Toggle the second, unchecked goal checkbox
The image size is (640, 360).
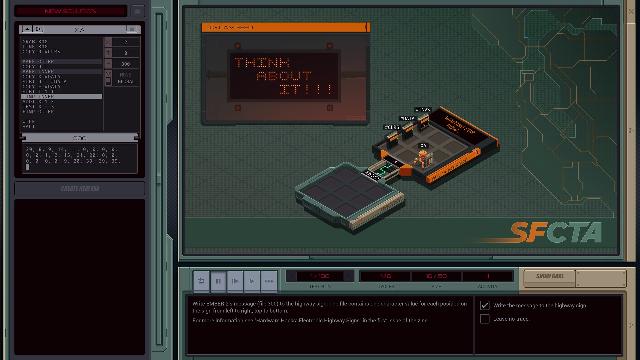point(484,319)
